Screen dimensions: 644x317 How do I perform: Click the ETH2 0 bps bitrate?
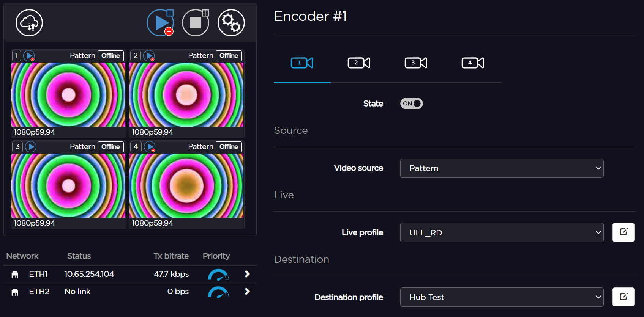pos(178,292)
